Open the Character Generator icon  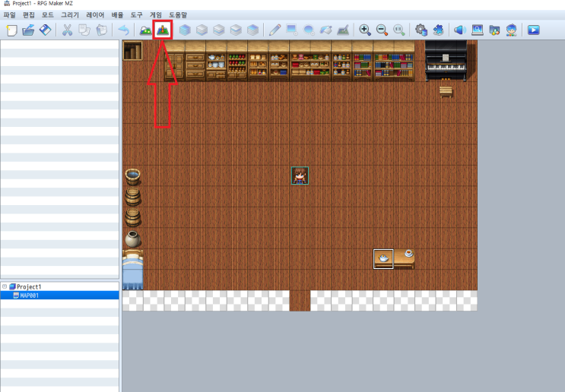(x=511, y=30)
